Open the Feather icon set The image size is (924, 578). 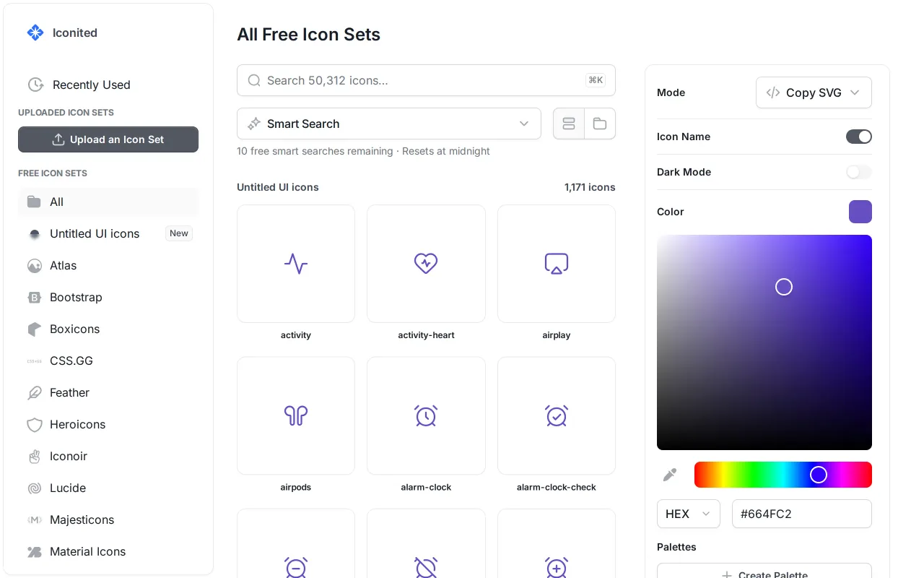(108, 392)
